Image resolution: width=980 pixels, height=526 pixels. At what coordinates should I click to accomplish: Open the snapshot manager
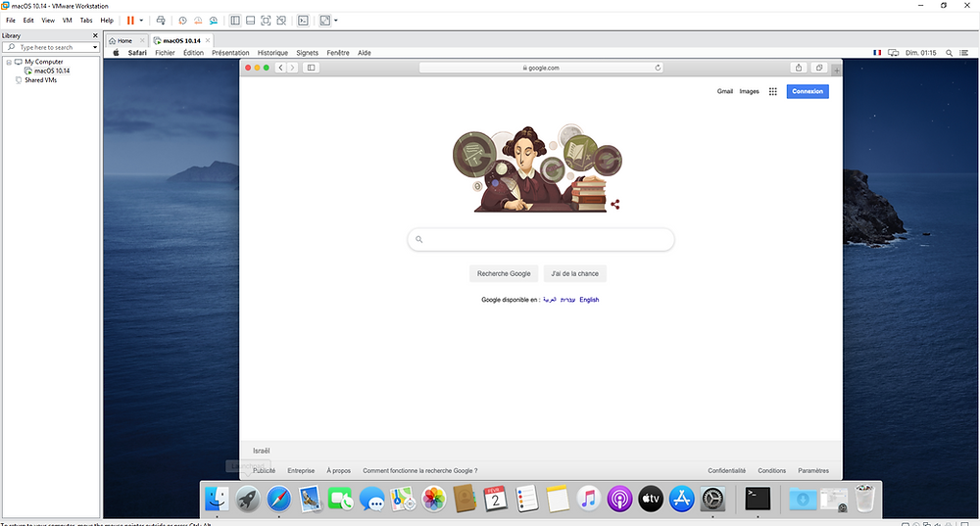pyautogui.click(x=214, y=21)
